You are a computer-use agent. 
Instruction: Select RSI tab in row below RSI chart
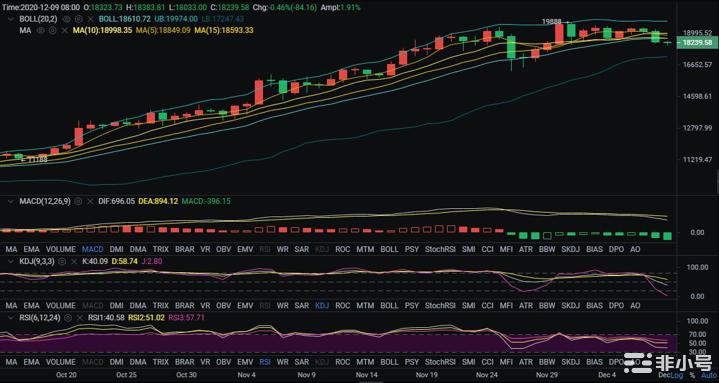pos(265,362)
